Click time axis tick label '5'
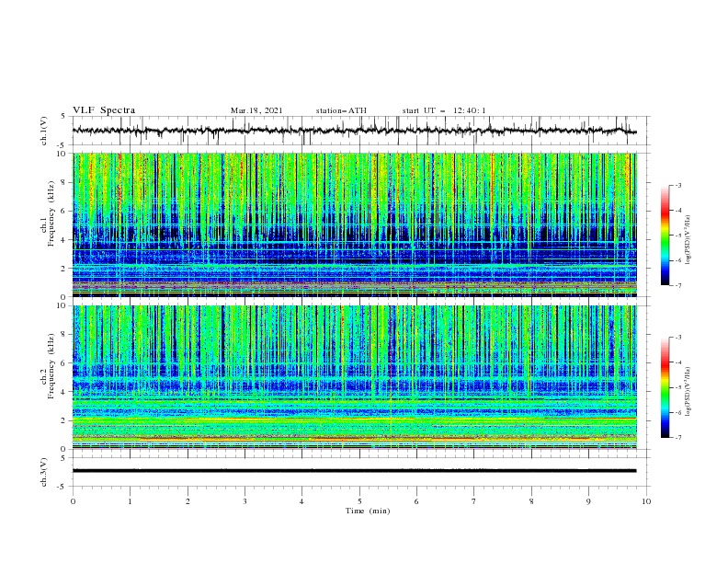 [359, 501]
